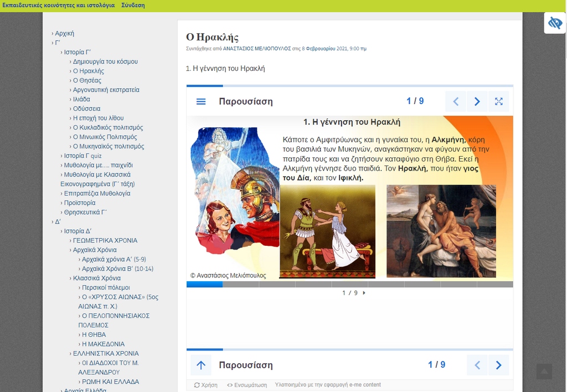Open the presentation hamburger menu

[201, 102]
